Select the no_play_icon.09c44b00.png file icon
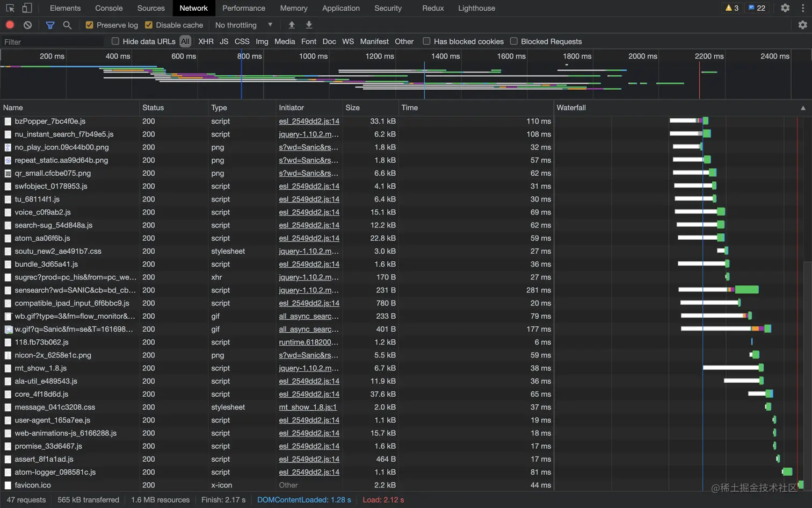Viewport: 812px width, 508px height. click(x=8, y=147)
